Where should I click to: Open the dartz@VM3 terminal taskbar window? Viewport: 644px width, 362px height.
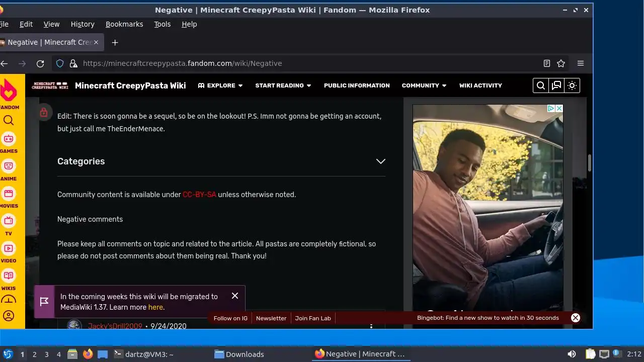click(x=144, y=354)
